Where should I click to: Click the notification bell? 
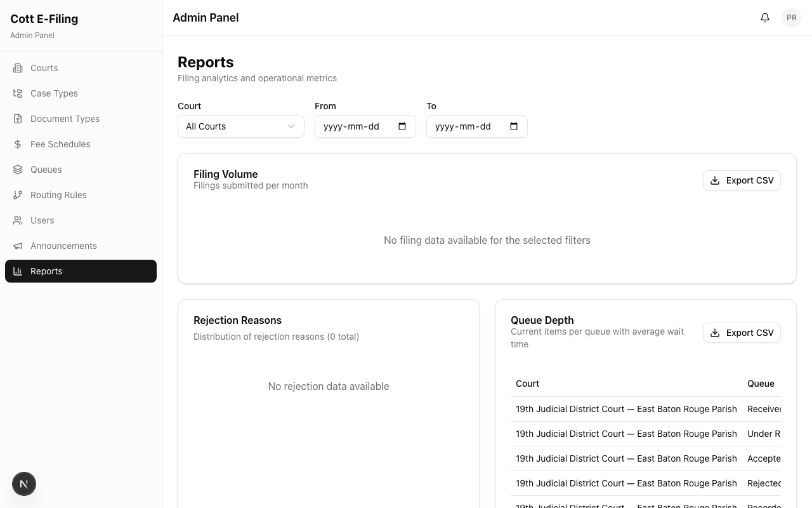pos(765,17)
